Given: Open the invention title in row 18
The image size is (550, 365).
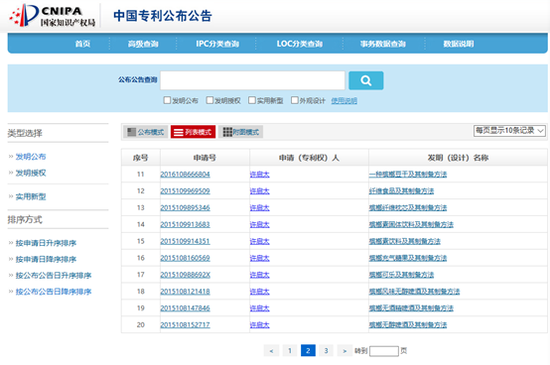Looking at the screenshot, I should point(414,291).
